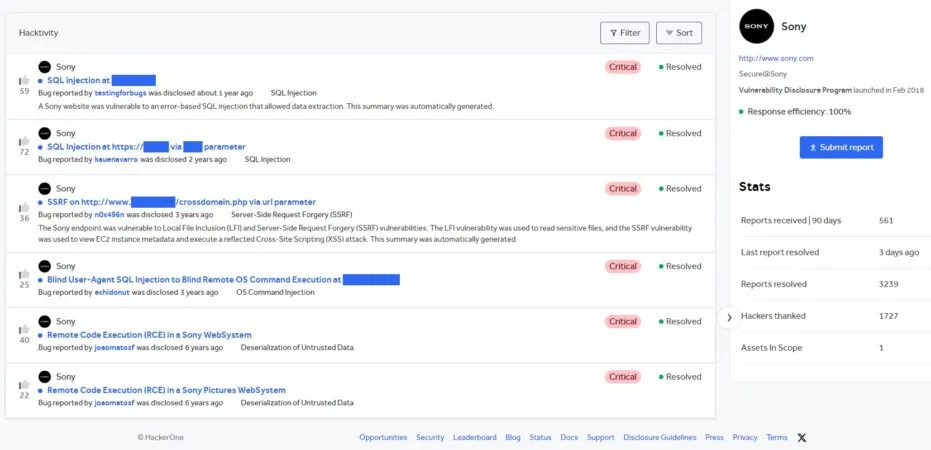Upvote the Sony Pictures WebSystem RCE report

(24, 384)
